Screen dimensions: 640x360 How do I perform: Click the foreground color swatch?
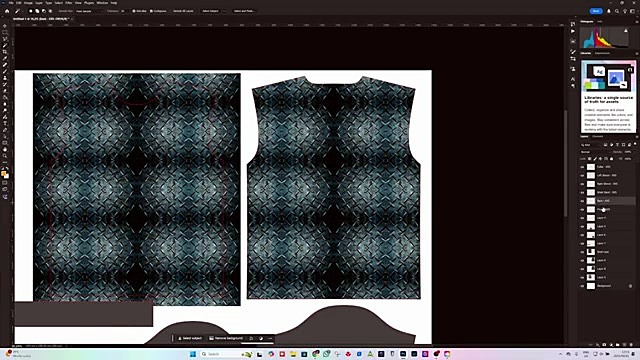coord(4,173)
